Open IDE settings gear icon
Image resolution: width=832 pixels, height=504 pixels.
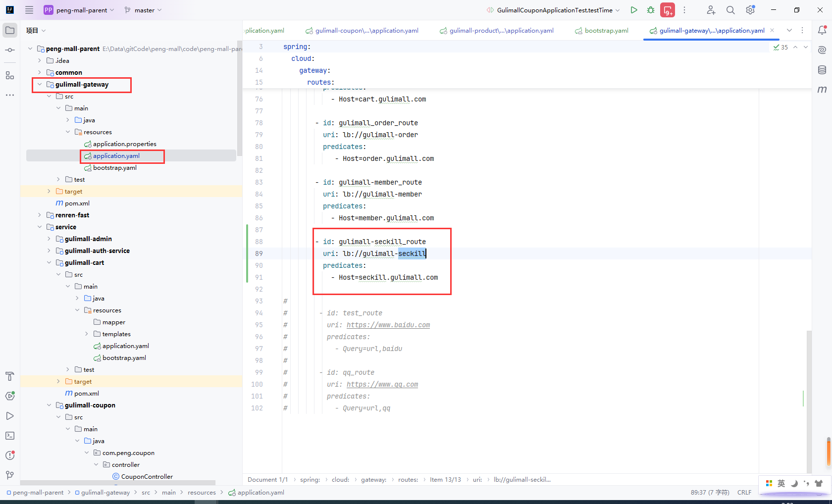pos(750,10)
